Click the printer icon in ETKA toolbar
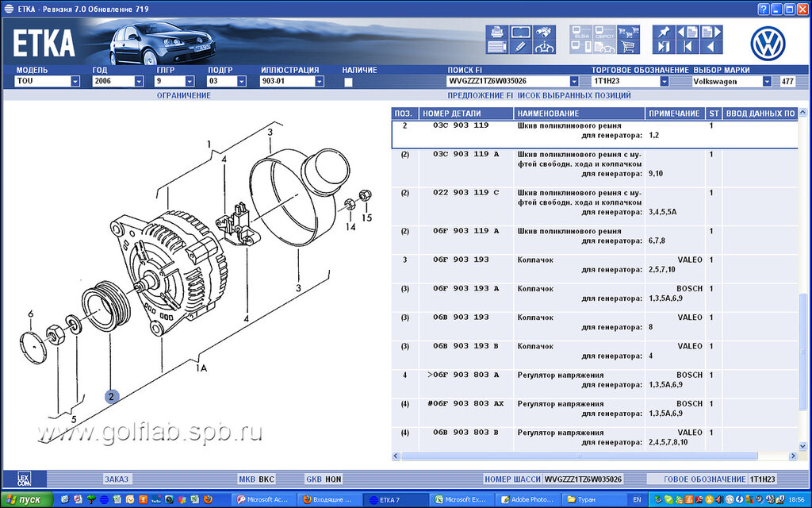The width and height of the screenshot is (812, 508). 497,32
